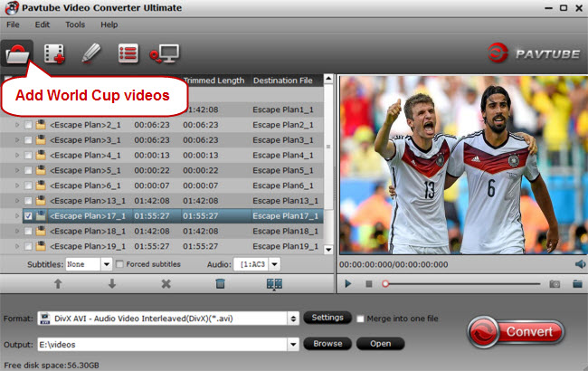Click the split video icon
This screenshot has width=588, height=371.
(274, 284)
